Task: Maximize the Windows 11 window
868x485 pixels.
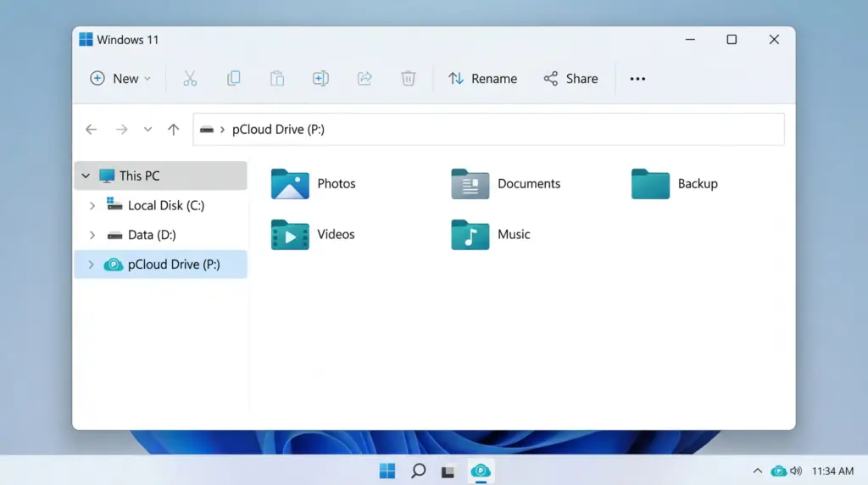Action: click(x=732, y=39)
